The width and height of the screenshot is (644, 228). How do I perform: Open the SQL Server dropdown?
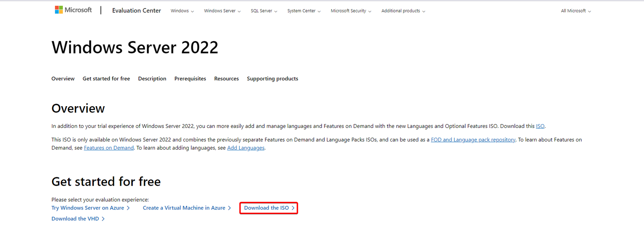tap(264, 11)
